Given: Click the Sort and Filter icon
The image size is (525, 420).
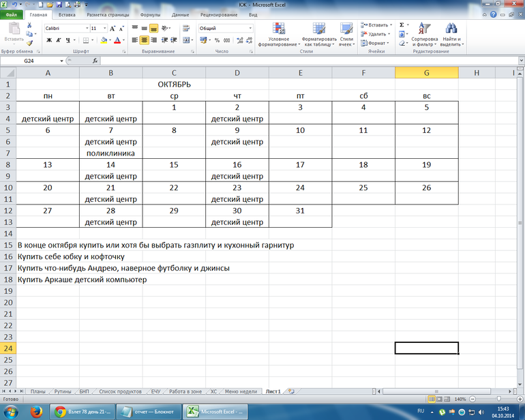Looking at the screenshot, I should (x=424, y=34).
